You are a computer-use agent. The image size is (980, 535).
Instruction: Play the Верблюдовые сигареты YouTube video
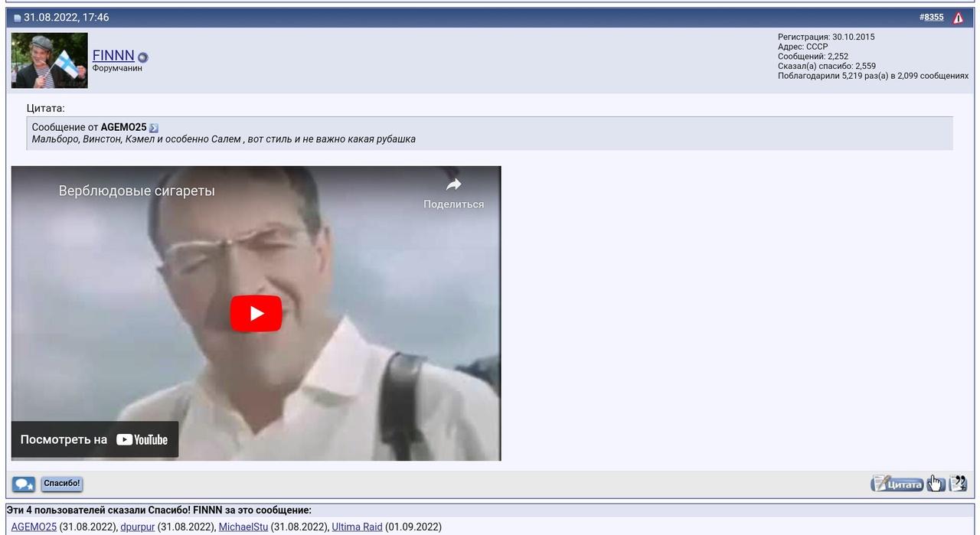click(256, 313)
